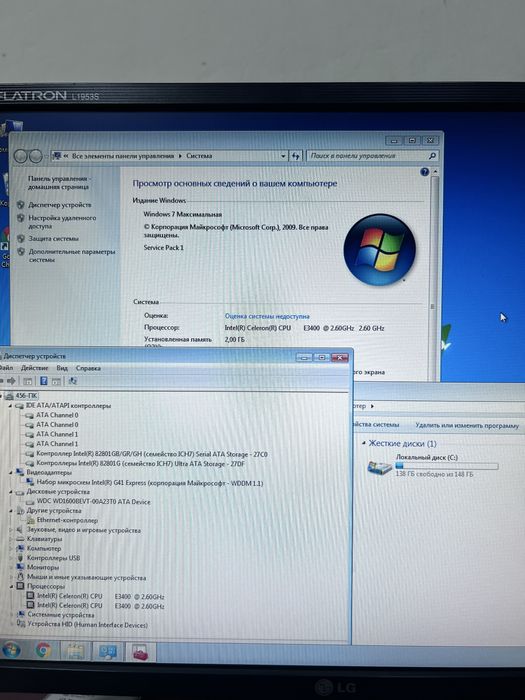Switch to the System control panel taskbar button

108,652
